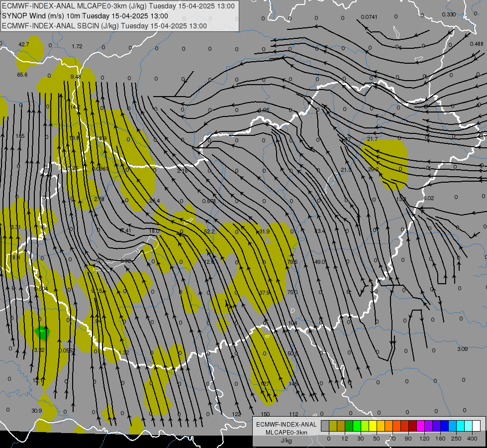Click the map value '104'

[292, 323]
